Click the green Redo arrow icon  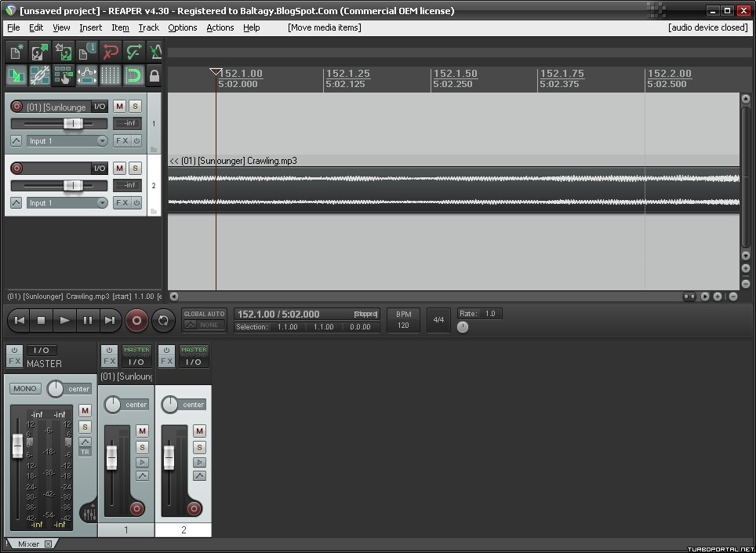coord(133,52)
